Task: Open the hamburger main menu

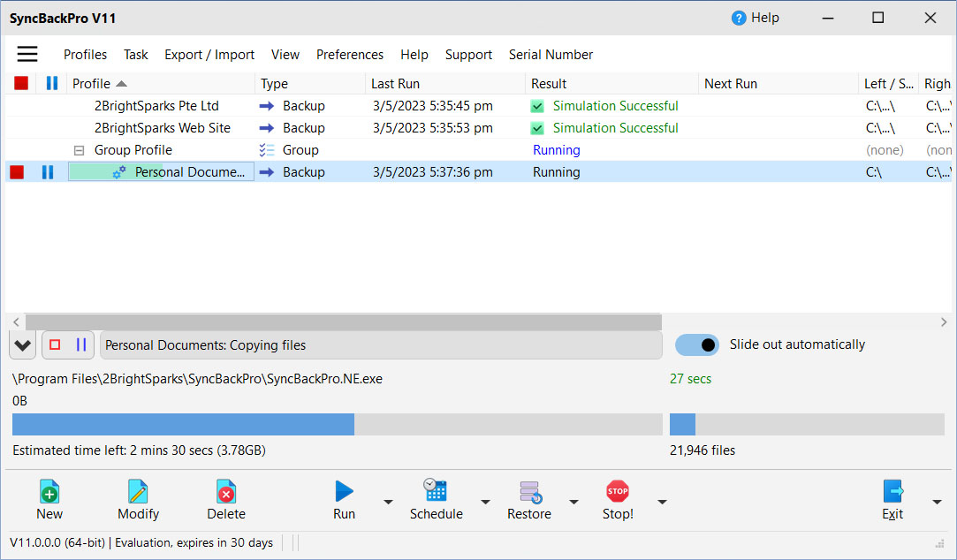Action: 27,54
